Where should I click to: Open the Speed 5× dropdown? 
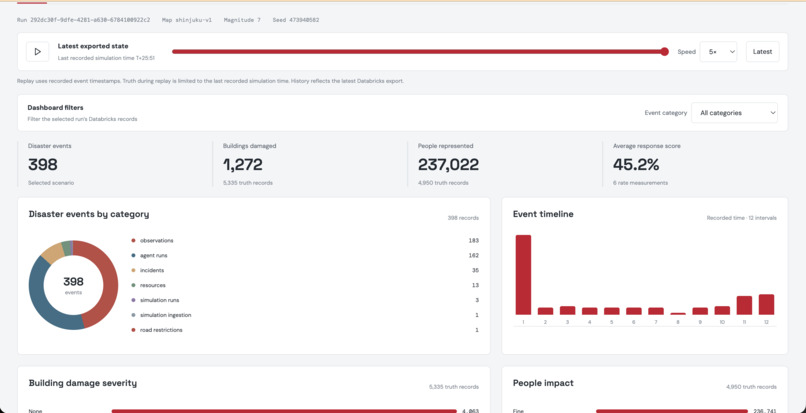coord(718,51)
